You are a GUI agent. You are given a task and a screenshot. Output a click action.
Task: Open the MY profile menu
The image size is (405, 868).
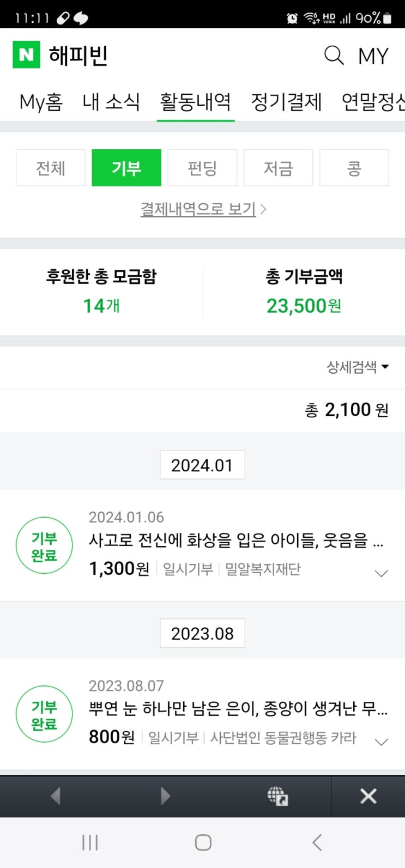[x=373, y=56]
